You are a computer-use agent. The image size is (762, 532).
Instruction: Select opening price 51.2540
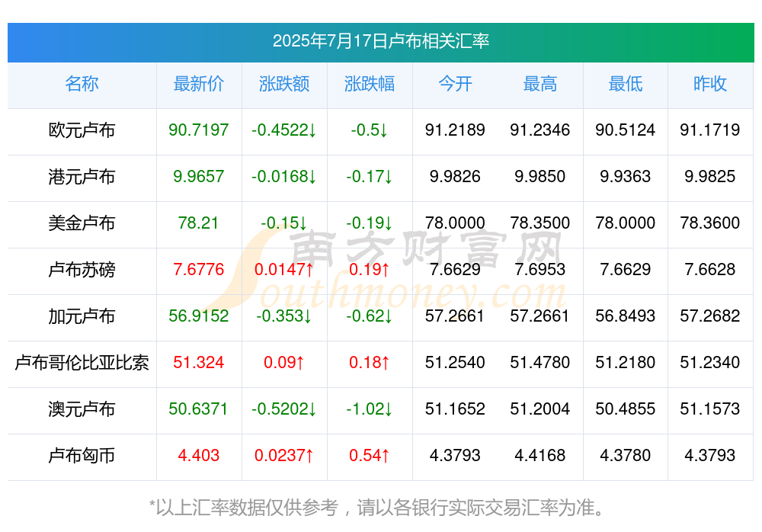(x=455, y=362)
